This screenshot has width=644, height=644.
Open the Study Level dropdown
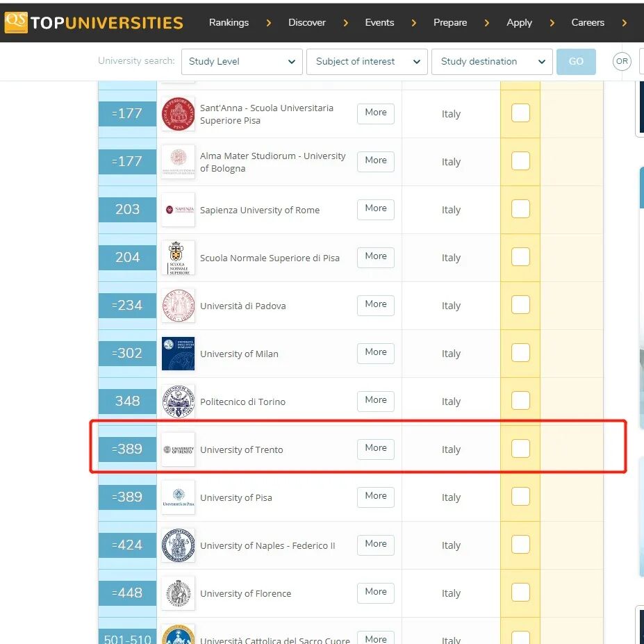pos(242,62)
